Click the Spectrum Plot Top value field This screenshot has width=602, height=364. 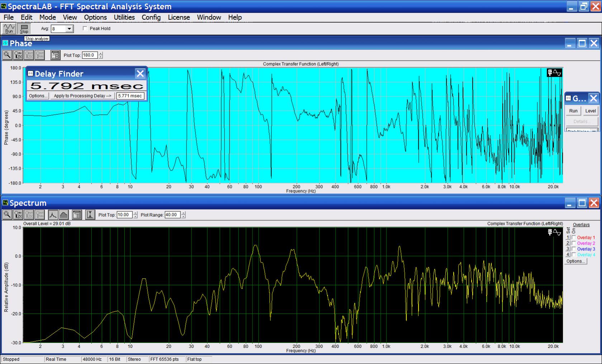124,215
